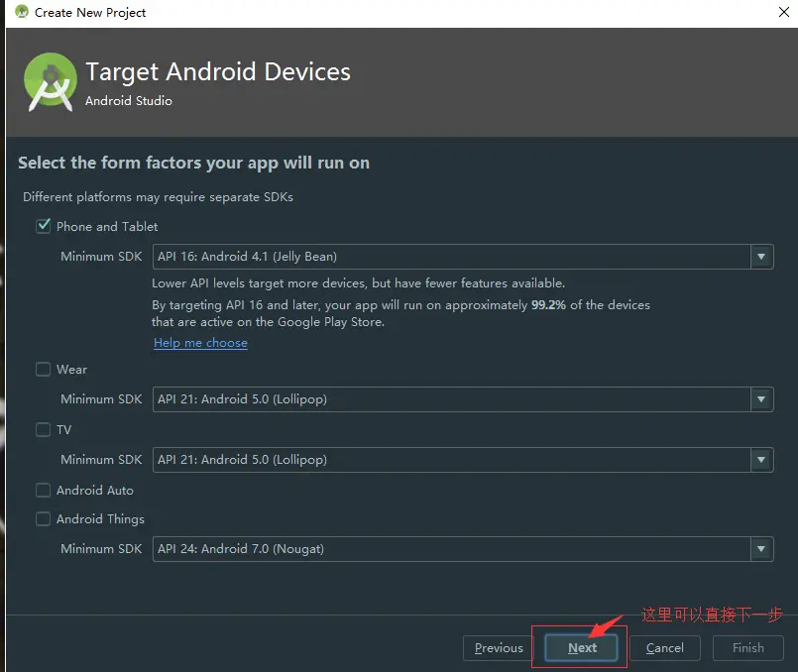Image resolution: width=798 pixels, height=672 pixels.
Task: Close the Create New Project dialog
Action: coord(784,12)
